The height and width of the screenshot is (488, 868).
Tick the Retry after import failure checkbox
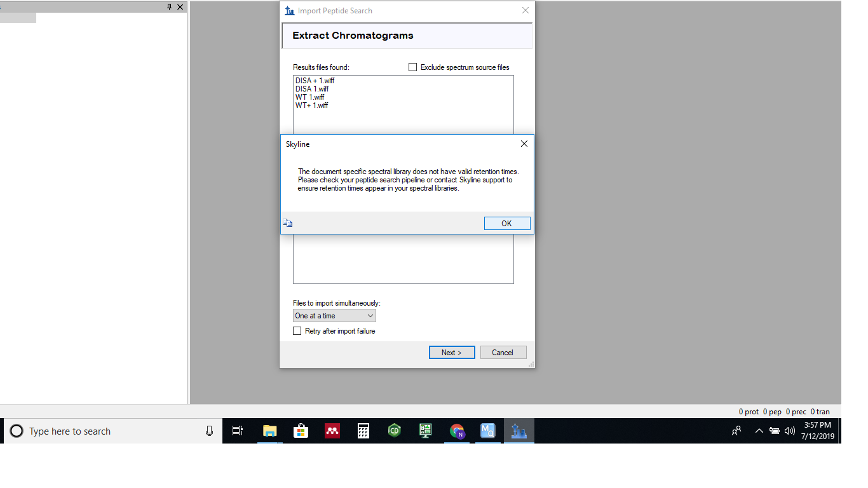[x=297, y=331]
